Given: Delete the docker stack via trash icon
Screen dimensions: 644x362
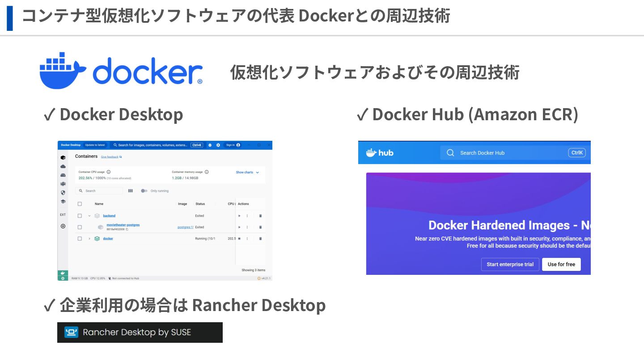Looking at the screenshot, I should click(261, 239).
